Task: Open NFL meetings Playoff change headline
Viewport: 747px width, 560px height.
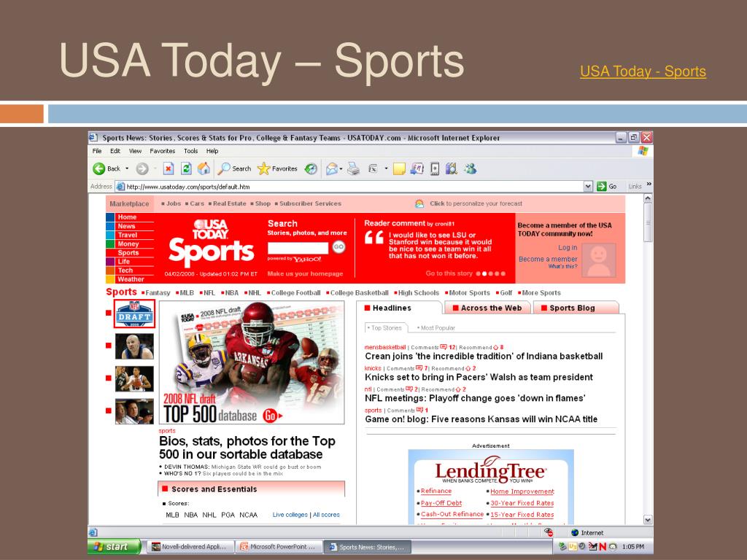Action: coord(475,398)
